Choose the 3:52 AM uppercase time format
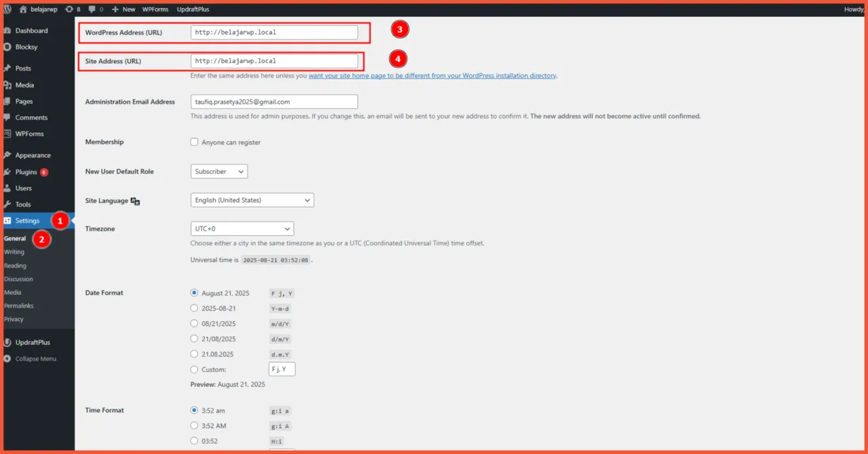 [x=195, y=426]
